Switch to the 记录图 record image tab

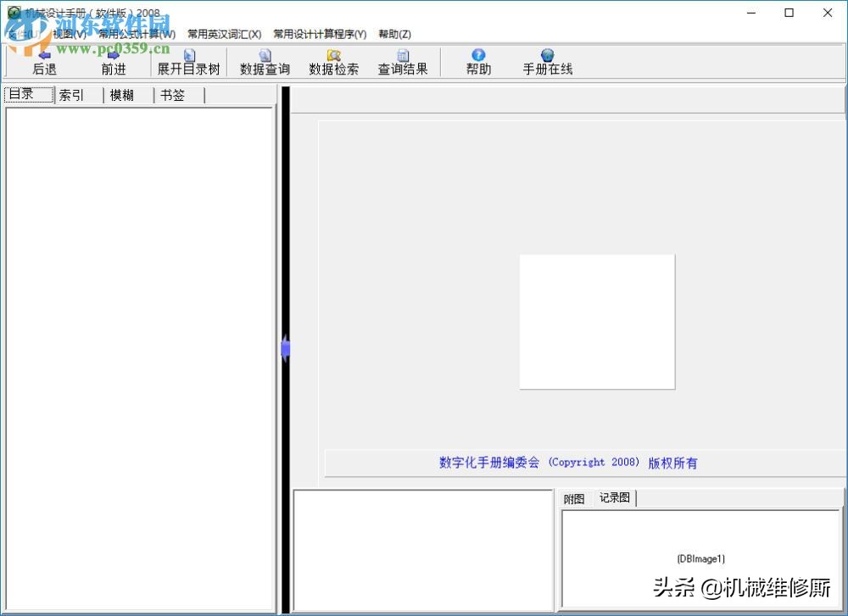pos(614,497)
